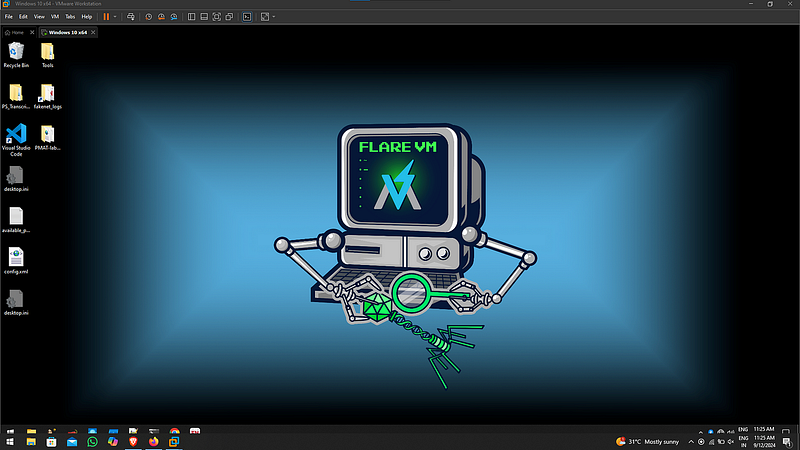Open host File Explorer from taskbar
Image resolution: width=800 pixels, height=450 pixels.
(31, 442)
